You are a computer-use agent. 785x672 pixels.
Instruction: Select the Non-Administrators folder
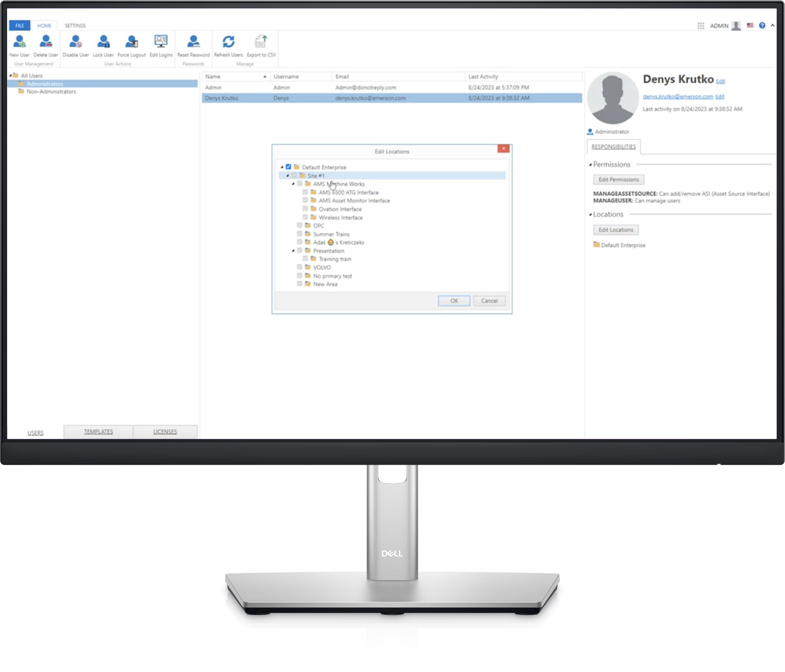51,92
